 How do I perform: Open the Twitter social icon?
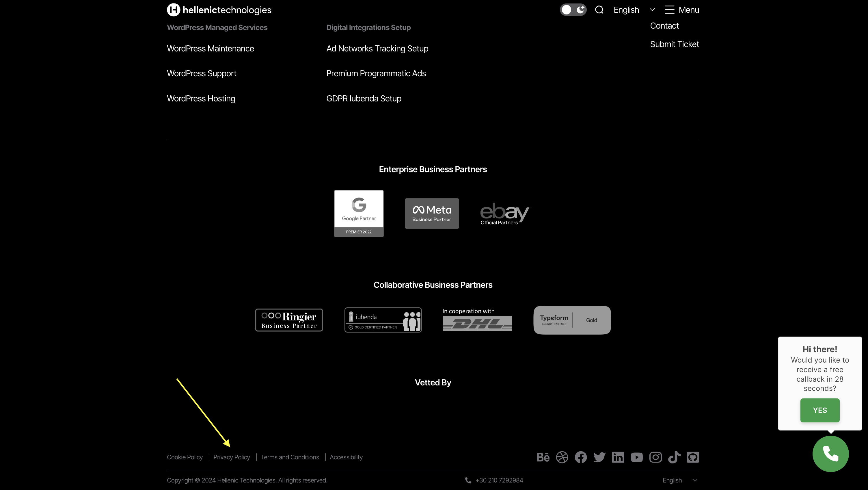(x=599, y=457)
